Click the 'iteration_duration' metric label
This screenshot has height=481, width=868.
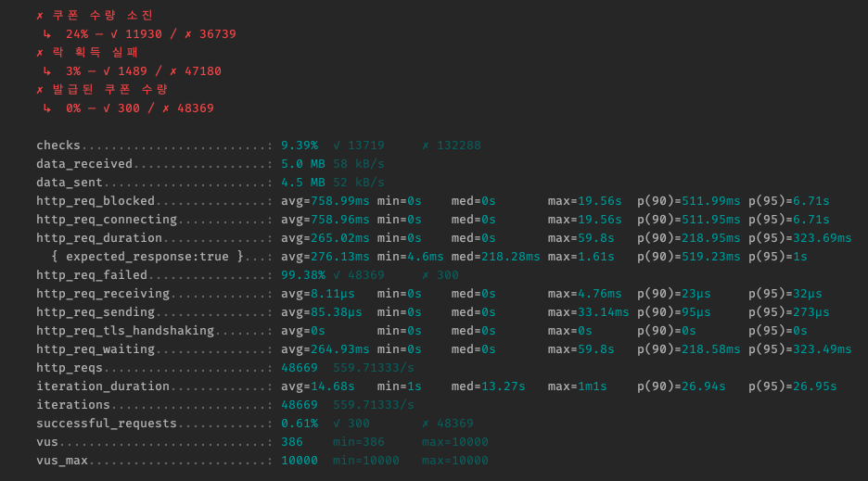(102, 386)
